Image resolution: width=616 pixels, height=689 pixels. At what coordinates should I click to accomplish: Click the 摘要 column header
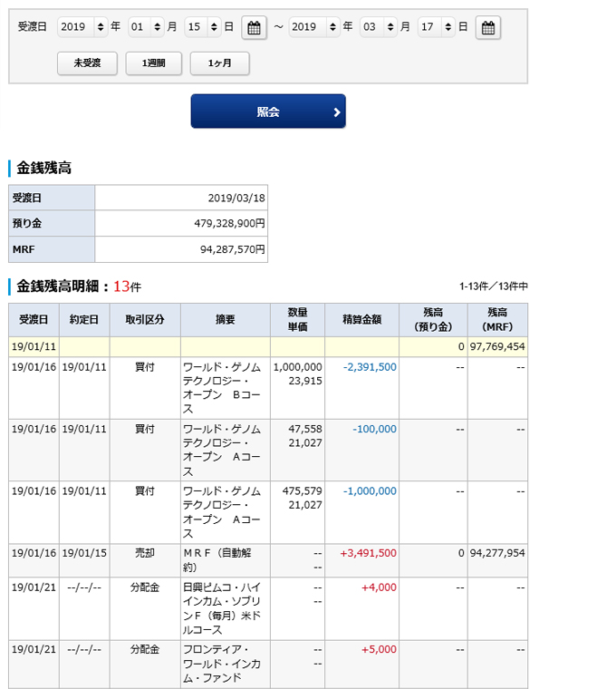tap(226, 320)
